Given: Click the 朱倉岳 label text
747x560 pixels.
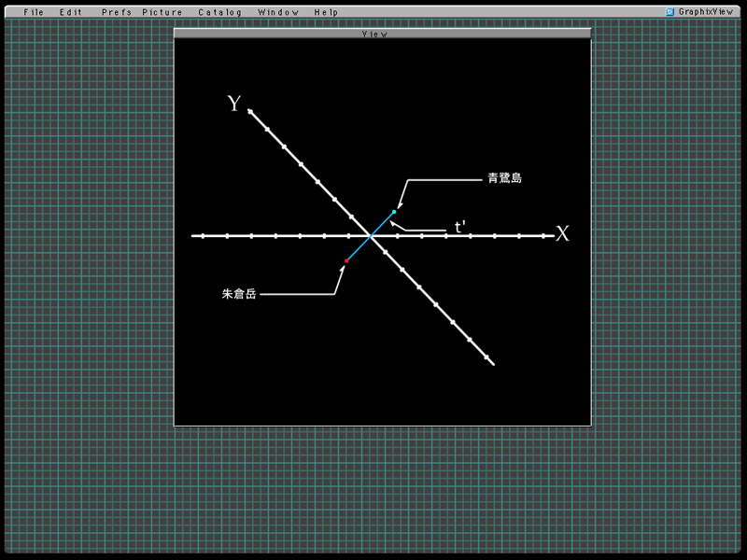Looking at the screenshot, I should pos(239,294).
